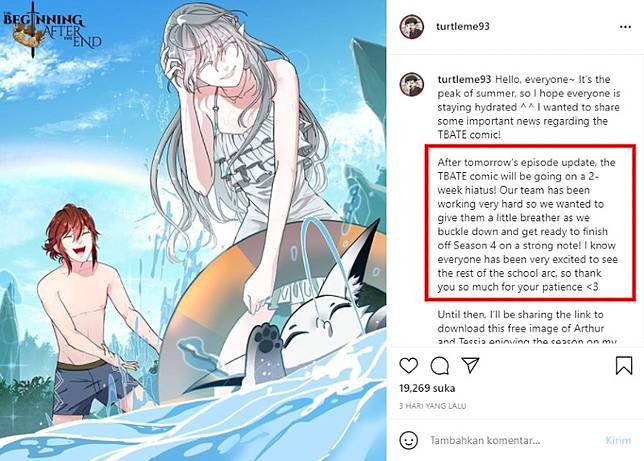Like the post with the heart icon

[x=409, y=365]
